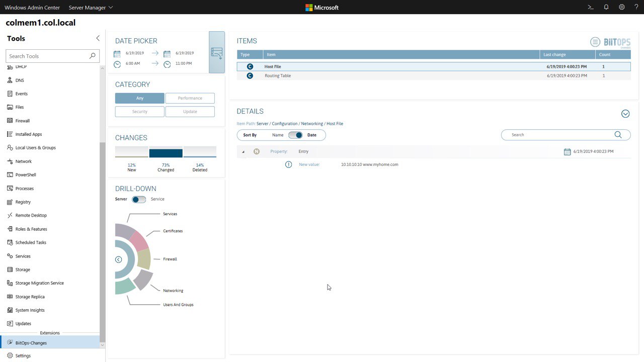
Task: Select the Performance category
Action: pyautogui.click(x=190, y=98)
